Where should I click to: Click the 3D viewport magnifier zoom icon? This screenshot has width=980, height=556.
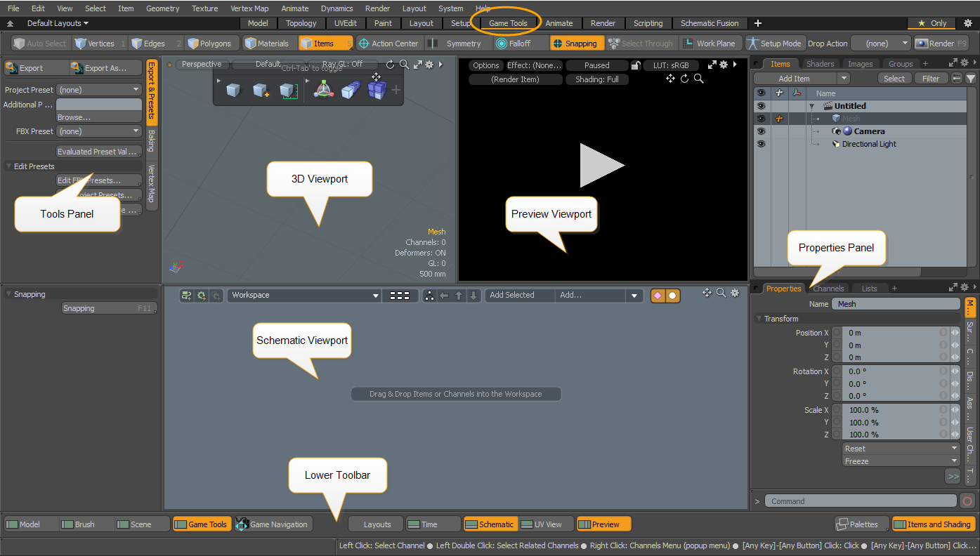tap(405, 65)
